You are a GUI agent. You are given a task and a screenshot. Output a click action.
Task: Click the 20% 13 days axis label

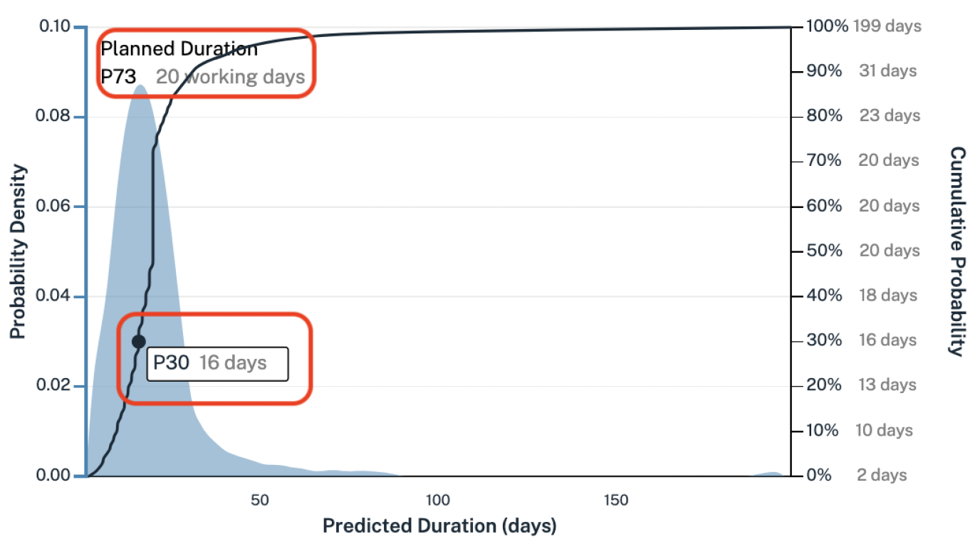point(862,385)
